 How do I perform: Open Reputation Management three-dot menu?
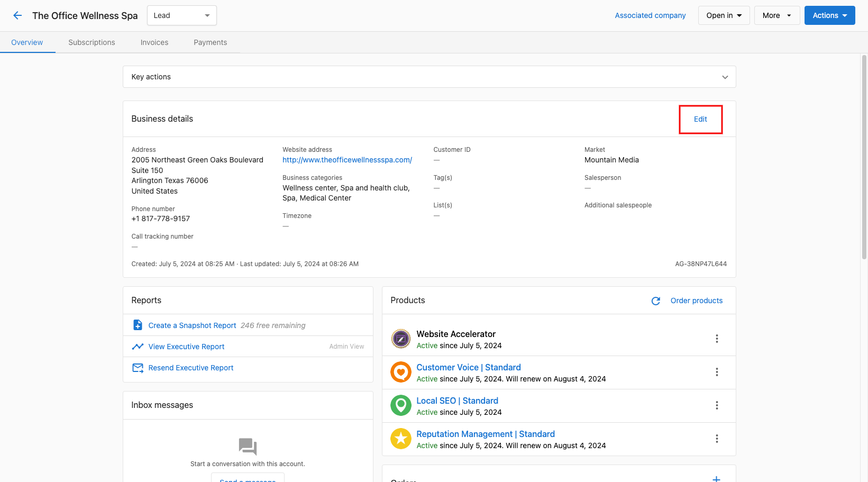pyautogui.click(x=717, y=439)
